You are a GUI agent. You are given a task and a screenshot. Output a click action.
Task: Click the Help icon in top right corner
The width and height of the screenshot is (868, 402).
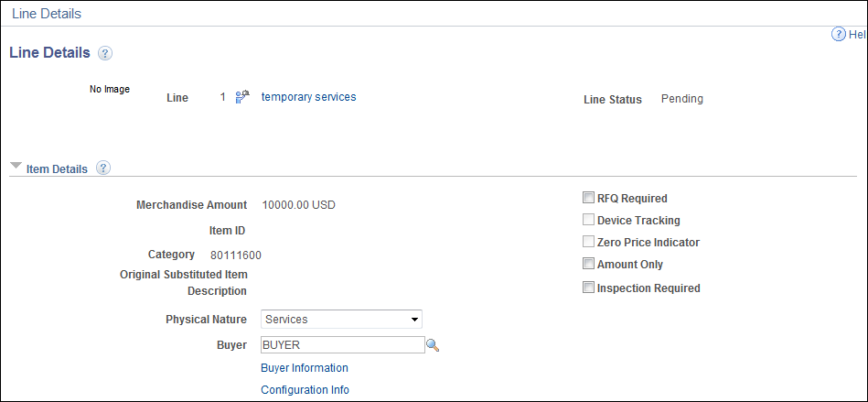[839, 35]
